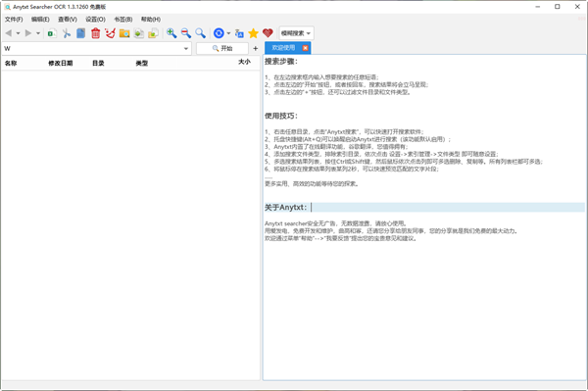The image size is (588, 391).
Task: Zoom in with green plus magnifier
Action: [171, 33]
